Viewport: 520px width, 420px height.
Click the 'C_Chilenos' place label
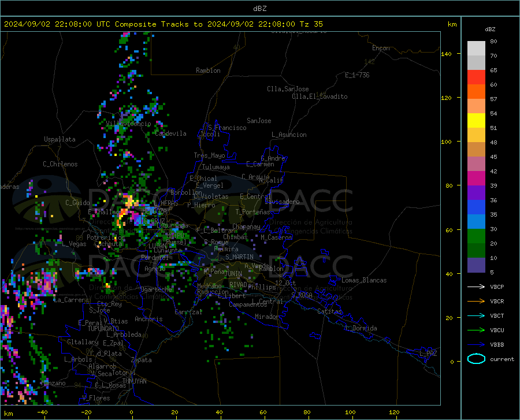(60, 164)
